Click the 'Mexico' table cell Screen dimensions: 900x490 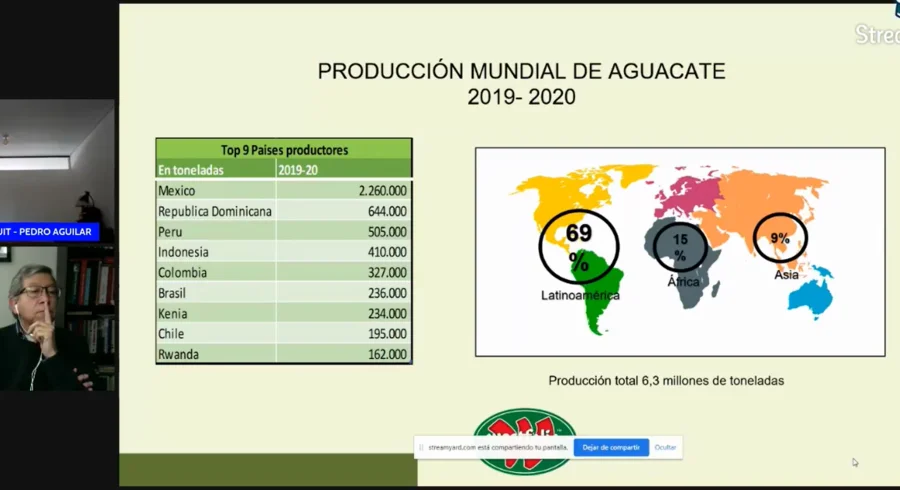216,190
